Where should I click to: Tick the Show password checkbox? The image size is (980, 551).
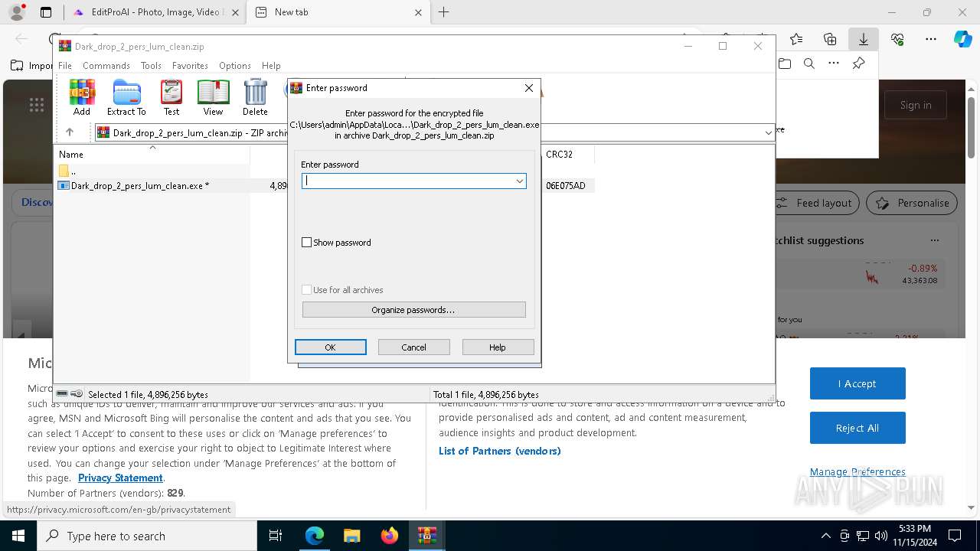[x=307, y=243]
